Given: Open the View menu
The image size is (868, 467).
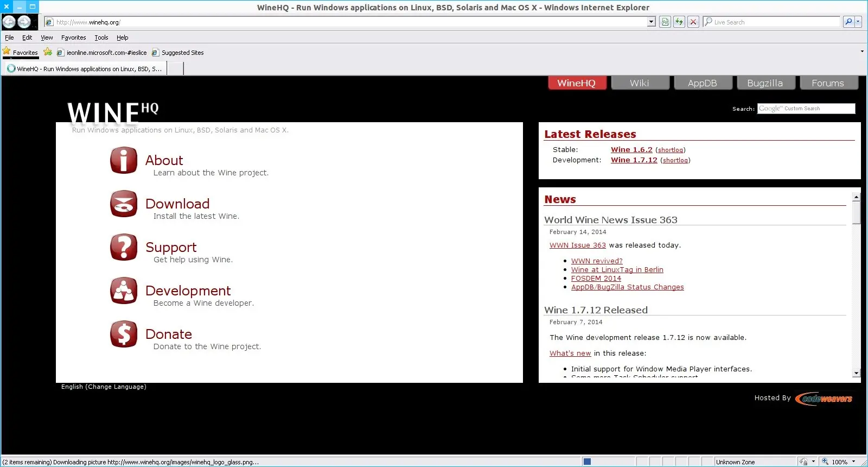Looking at the screenshot, I should coord(47,37).
